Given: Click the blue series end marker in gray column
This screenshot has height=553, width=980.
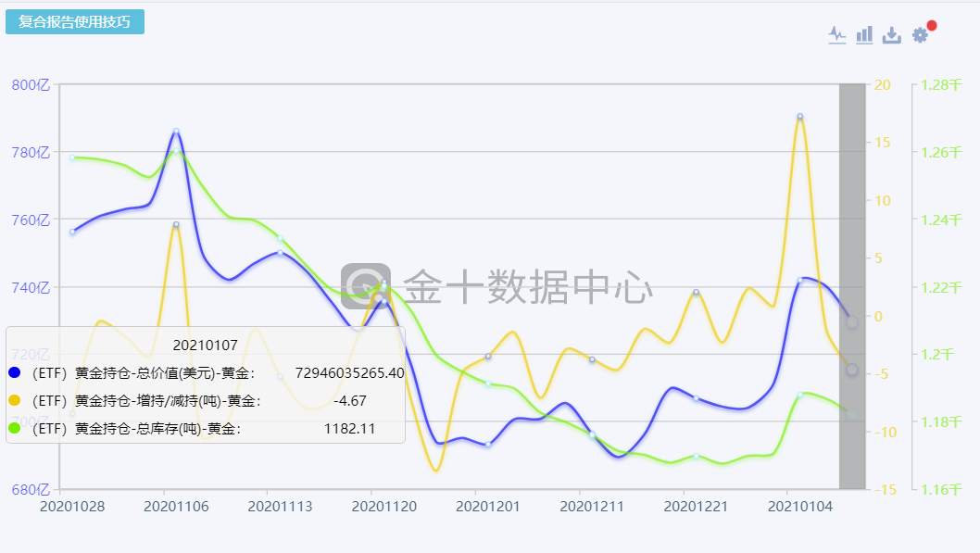Looking at the screenshot, I should [x=852, y=322].
